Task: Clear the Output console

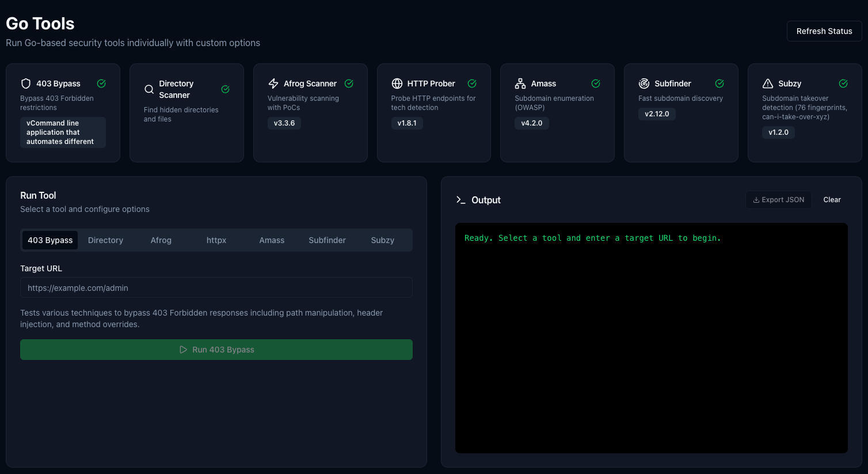Action: point(832,199)
